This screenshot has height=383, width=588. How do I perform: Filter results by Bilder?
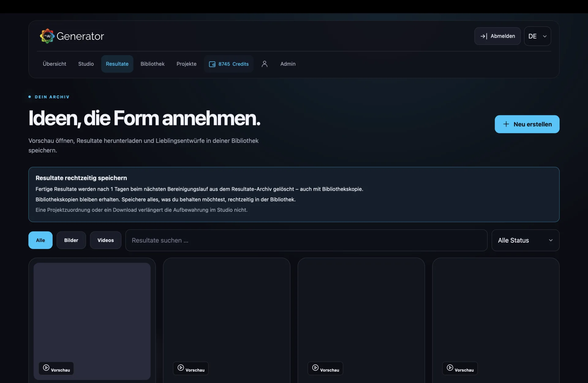click(71, 240)
